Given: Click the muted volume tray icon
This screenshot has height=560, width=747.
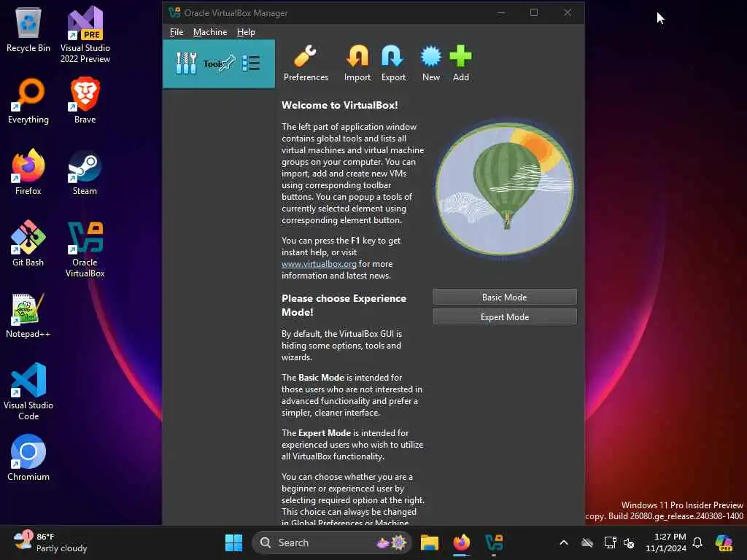Looking at the screenshot, I should pos(629,542).
